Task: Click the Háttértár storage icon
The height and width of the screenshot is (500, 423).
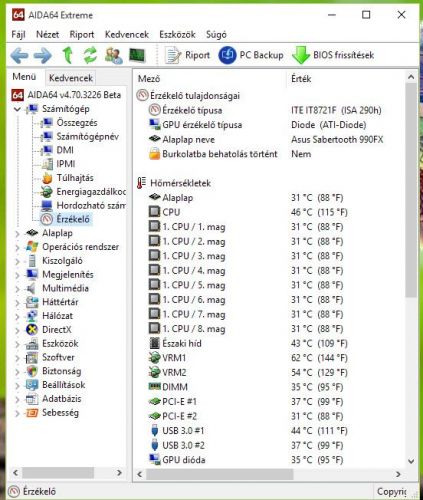Action: (x=32, y=302)
